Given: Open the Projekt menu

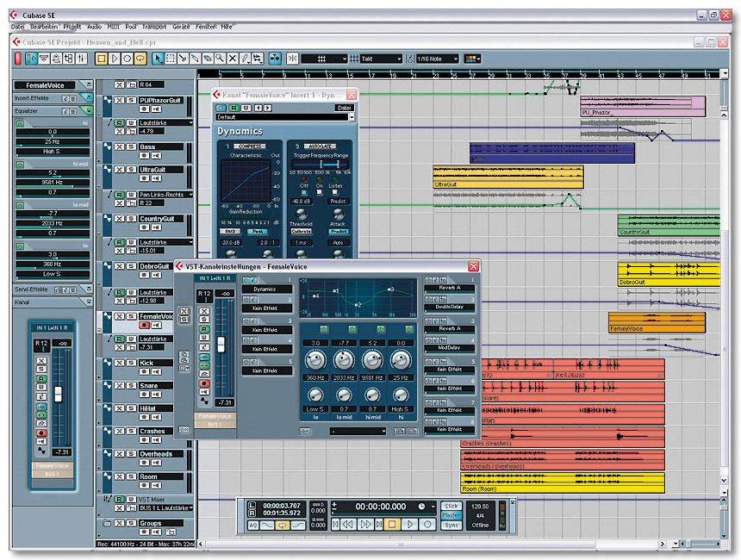Looking at the screenshot, I should tap(72, 27).
